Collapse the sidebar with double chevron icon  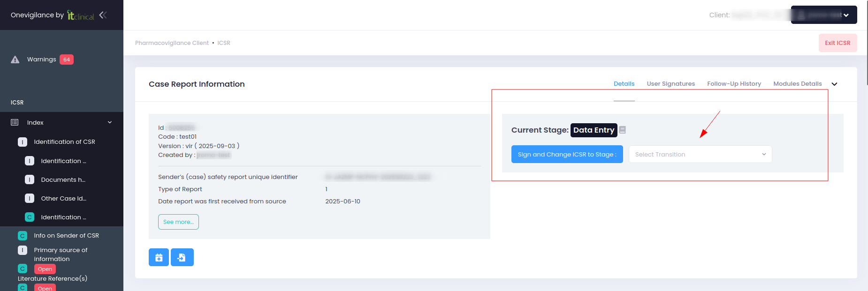point(103,15)
